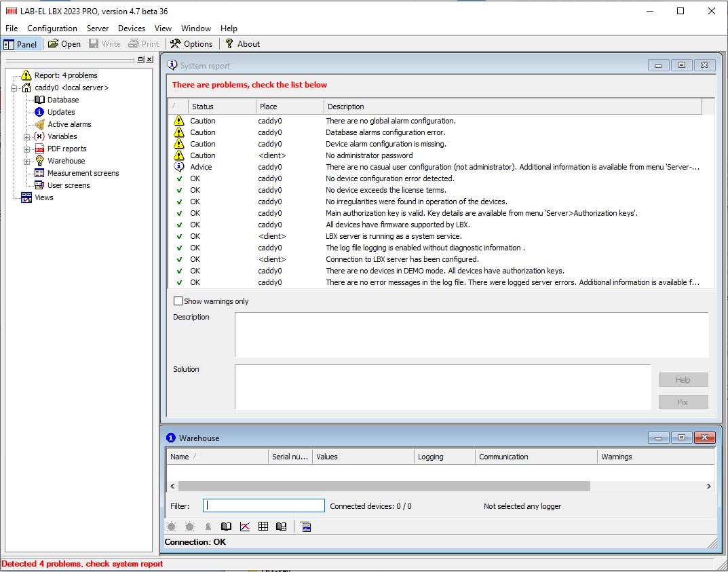Click the Communication column header in Warehouse
This screenshot has height=572, width=728.
[x=536, y=457]
